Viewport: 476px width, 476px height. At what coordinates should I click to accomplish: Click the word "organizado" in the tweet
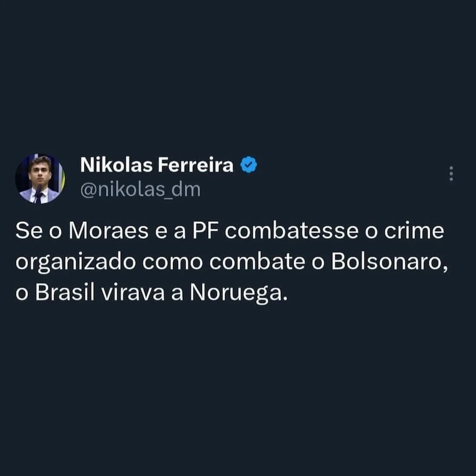pyautogui.click(x=76, y=262)
